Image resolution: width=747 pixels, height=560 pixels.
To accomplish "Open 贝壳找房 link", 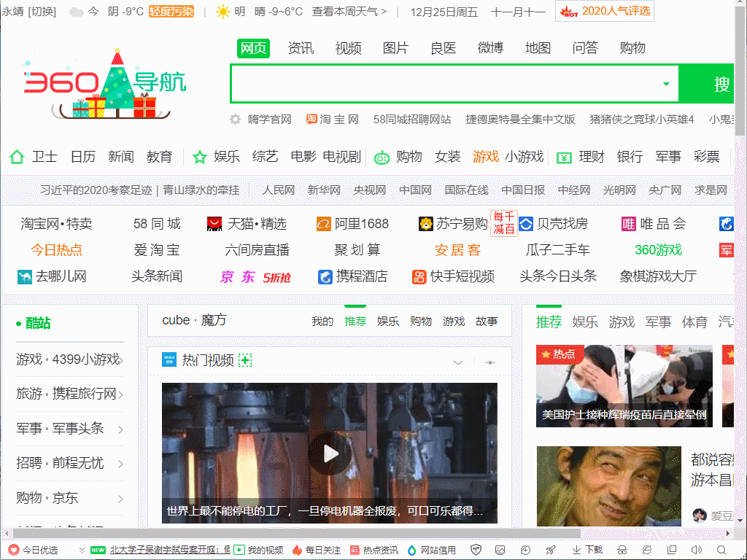I will [x=553, y=224].
